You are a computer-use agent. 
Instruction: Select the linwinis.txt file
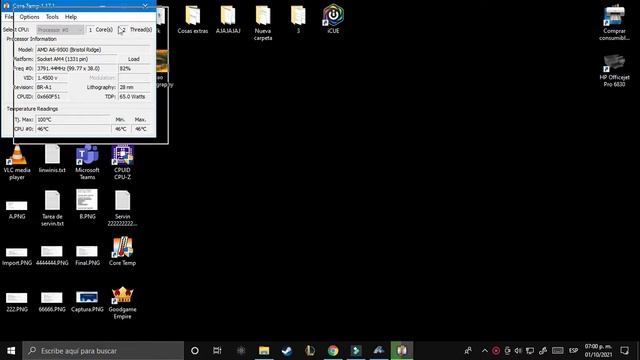(x=52, y=159)
